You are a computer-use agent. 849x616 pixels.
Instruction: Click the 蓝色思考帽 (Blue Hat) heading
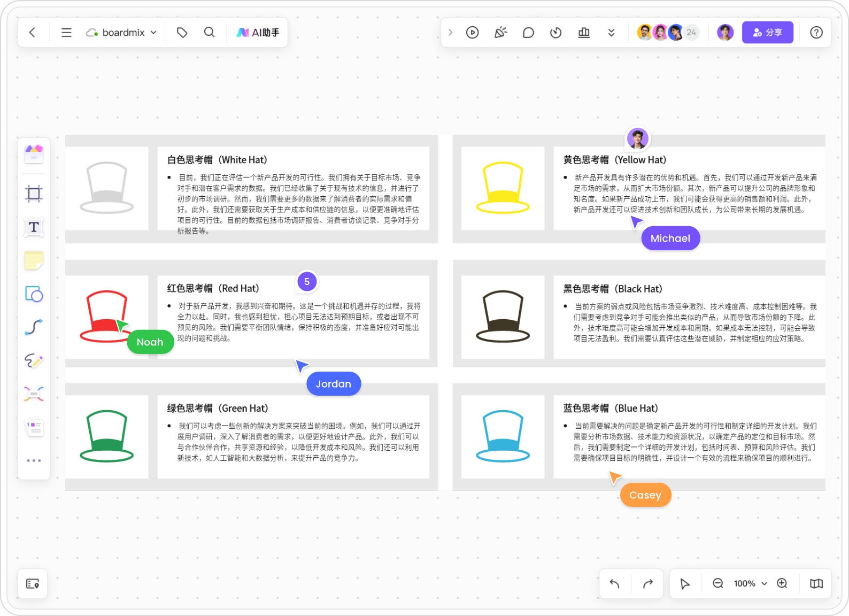611,409
